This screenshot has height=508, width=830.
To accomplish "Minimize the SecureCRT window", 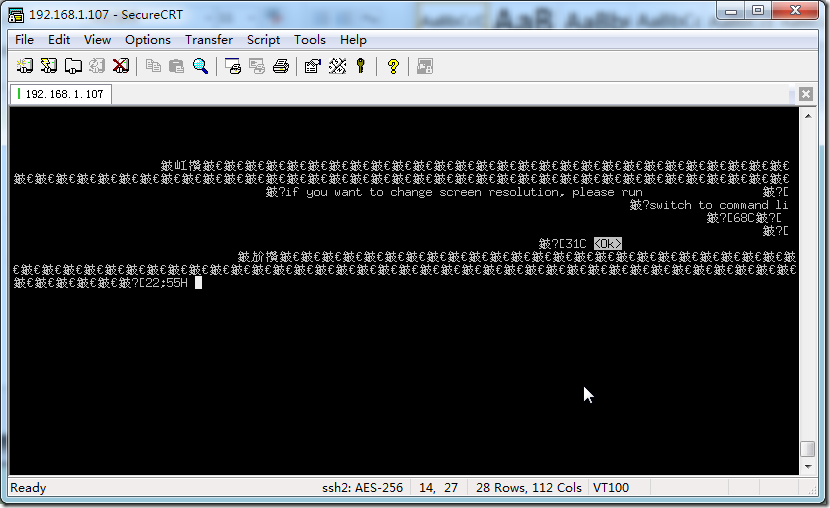I will (x=731, y=11).
